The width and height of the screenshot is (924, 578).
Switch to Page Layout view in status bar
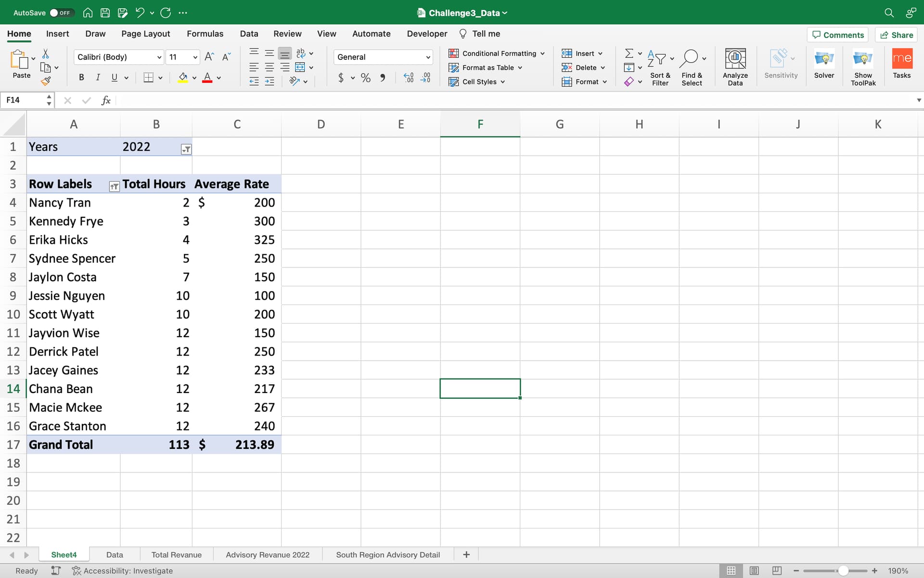[754, 571]
